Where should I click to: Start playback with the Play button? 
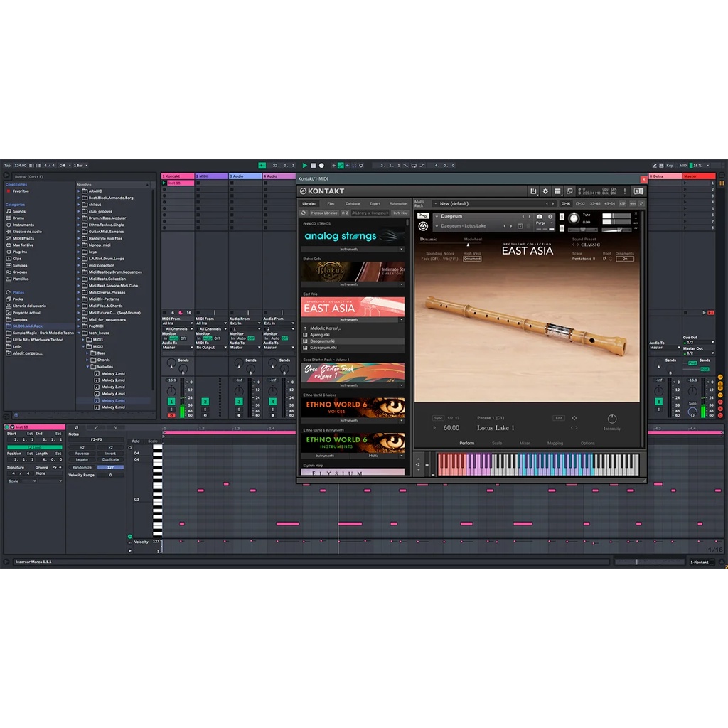(304, 165)
